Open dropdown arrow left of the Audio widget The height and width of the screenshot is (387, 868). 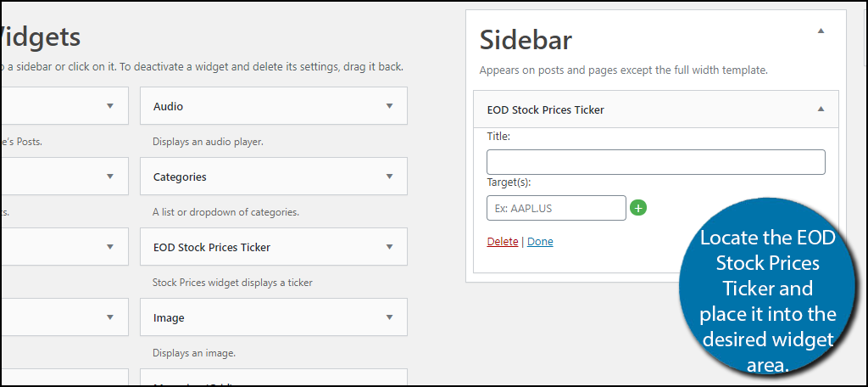110,106
